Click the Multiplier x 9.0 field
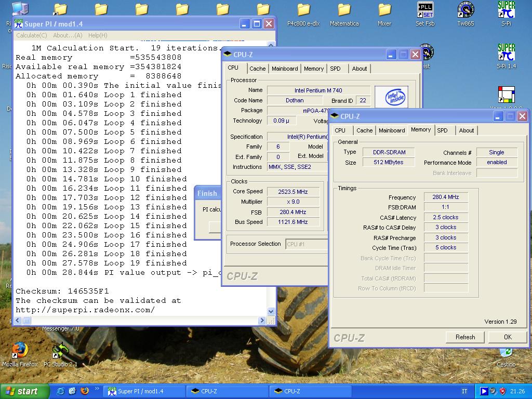Image resolution: width=532 pixels, height=399 pixels. [293, 202]
